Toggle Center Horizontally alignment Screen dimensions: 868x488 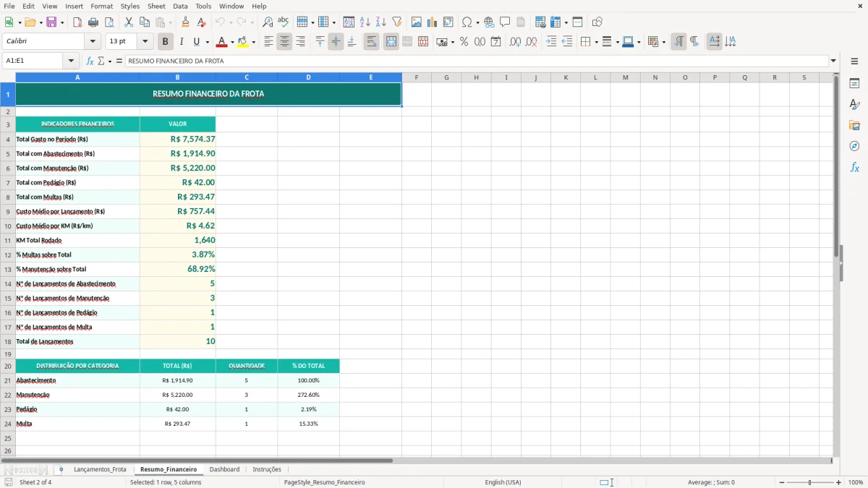(284, 42)
